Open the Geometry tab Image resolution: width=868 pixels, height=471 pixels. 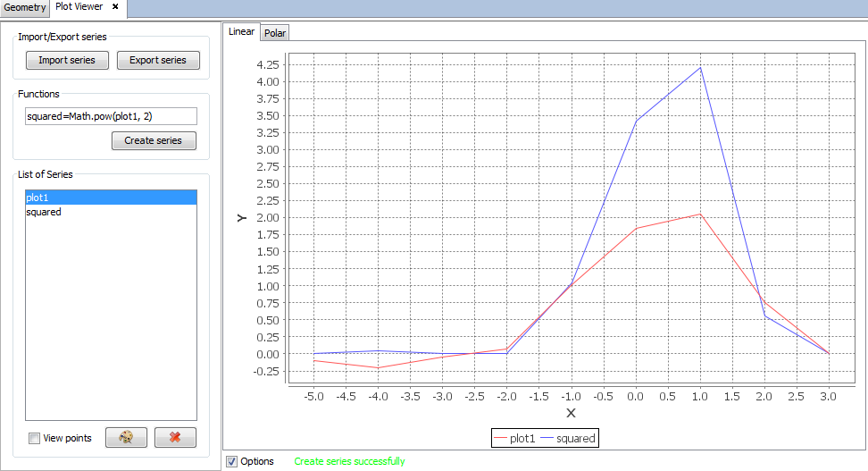pyautogui.click(x=24, y=7)
